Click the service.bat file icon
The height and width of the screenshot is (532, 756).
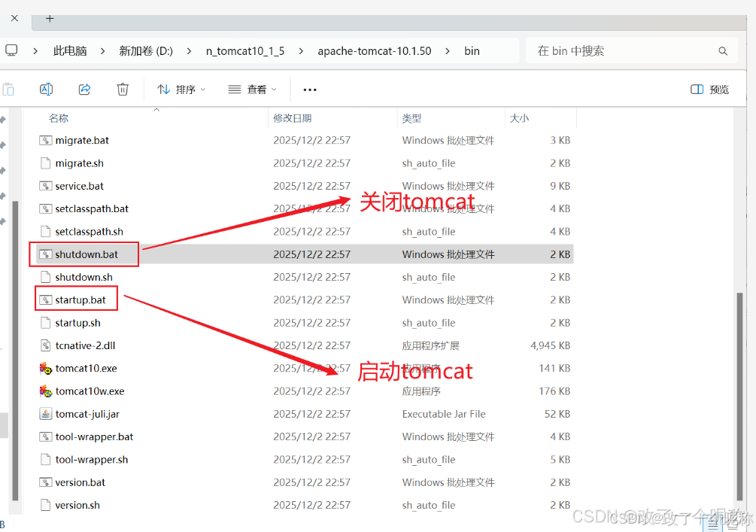point(45,186)
